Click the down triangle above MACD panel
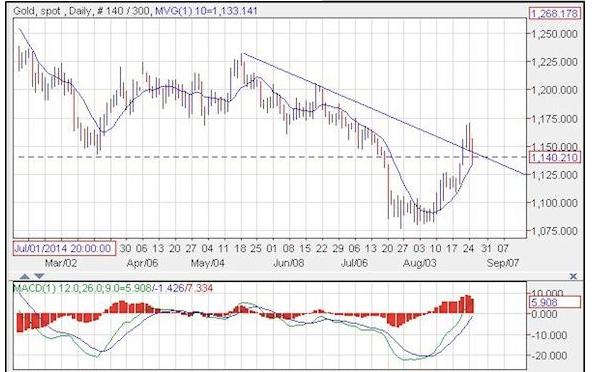The width and height of the screenshot is (592, 372). pos(39,276)
